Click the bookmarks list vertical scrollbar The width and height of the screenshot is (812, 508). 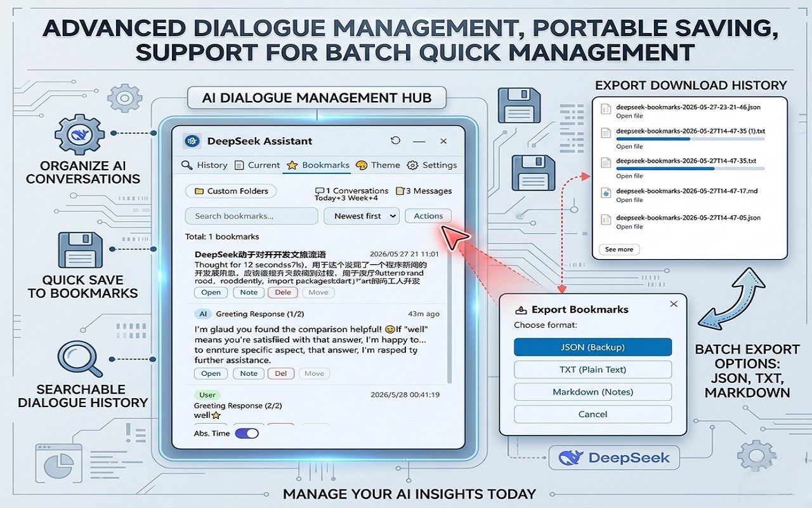coord(450,317)
